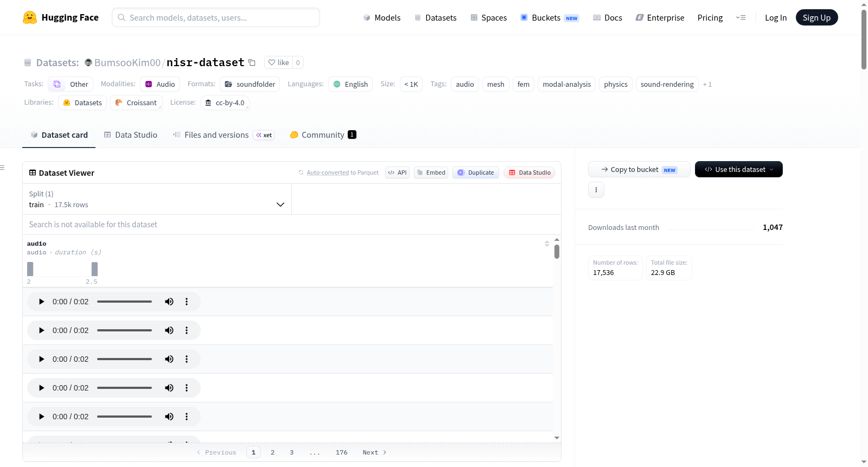Image resolution: width=868 pixels, height=467 pixels.
Task: Play the first audio row
Action: coord(41,302)
